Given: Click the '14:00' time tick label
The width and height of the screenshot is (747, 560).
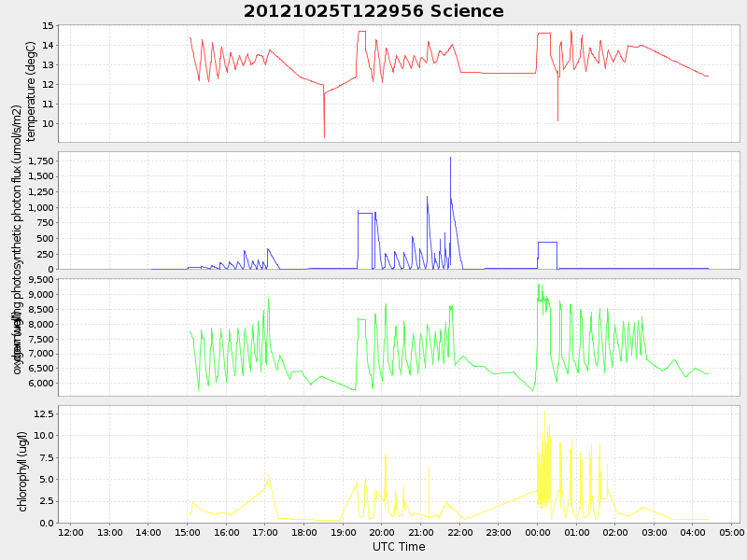Looking at the screenshot, I should (148, 532).
